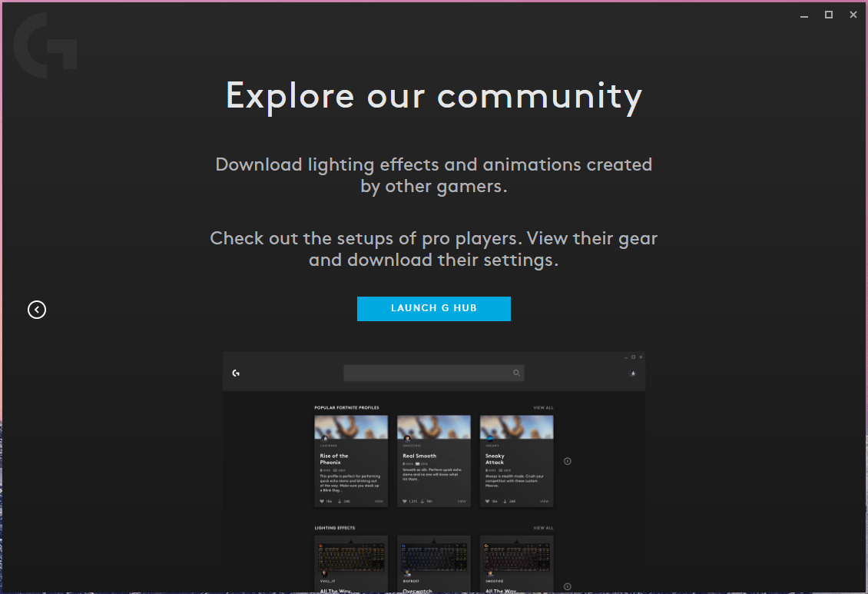Close the G HUB installer window
This screenshot has height=594, width=868.
click(853, 15)
